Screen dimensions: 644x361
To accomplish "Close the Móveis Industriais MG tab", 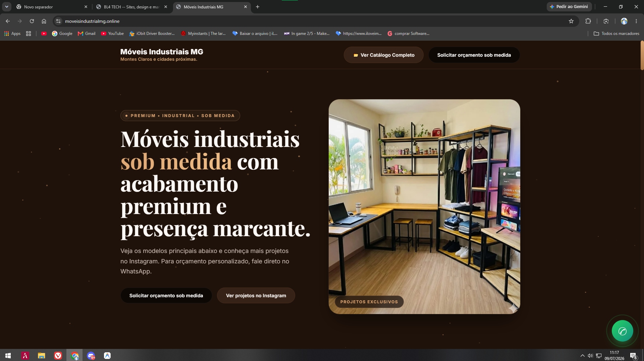I will click(245, 7).
